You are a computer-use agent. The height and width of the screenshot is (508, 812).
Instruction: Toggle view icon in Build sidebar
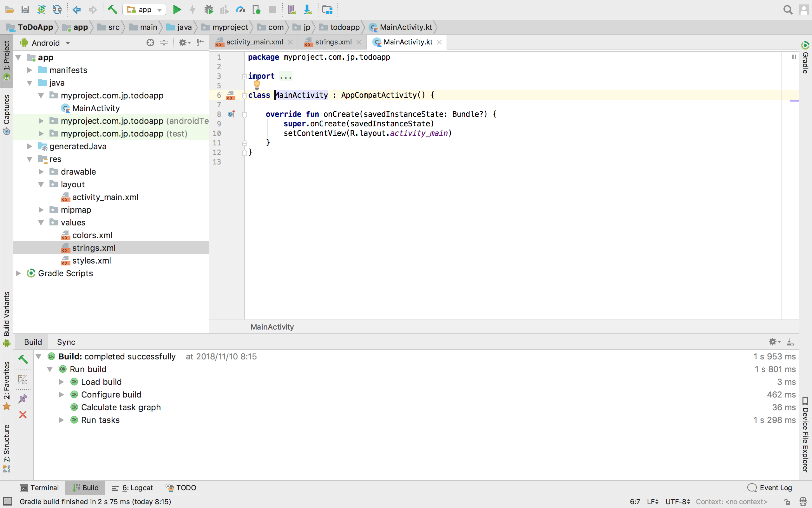(23, 379)
